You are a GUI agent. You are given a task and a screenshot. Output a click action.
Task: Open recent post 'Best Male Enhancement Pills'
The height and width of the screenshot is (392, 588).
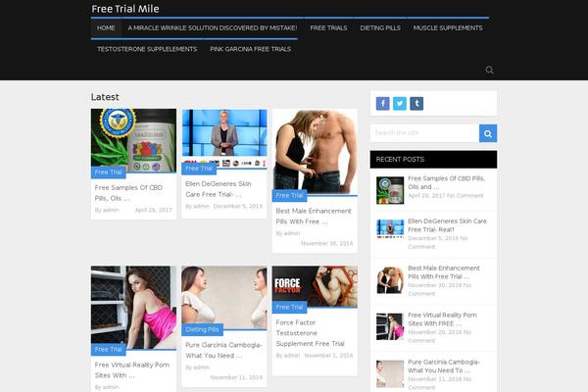[444, 272]
